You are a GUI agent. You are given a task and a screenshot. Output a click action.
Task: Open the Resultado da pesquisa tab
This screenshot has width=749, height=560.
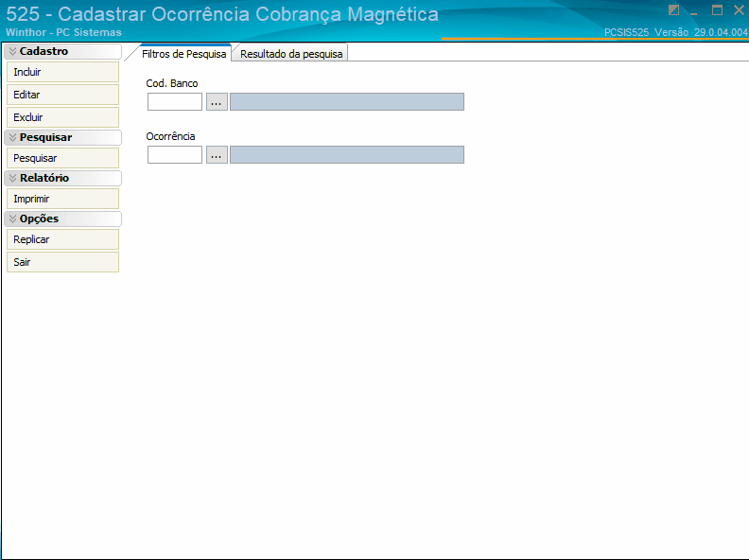(291, 54)
